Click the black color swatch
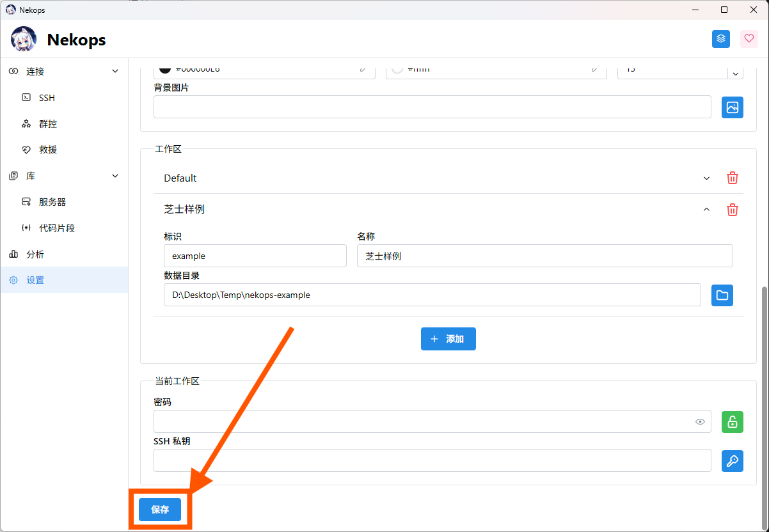Viewport: 769px width, 532px height. tap(165, 68)
